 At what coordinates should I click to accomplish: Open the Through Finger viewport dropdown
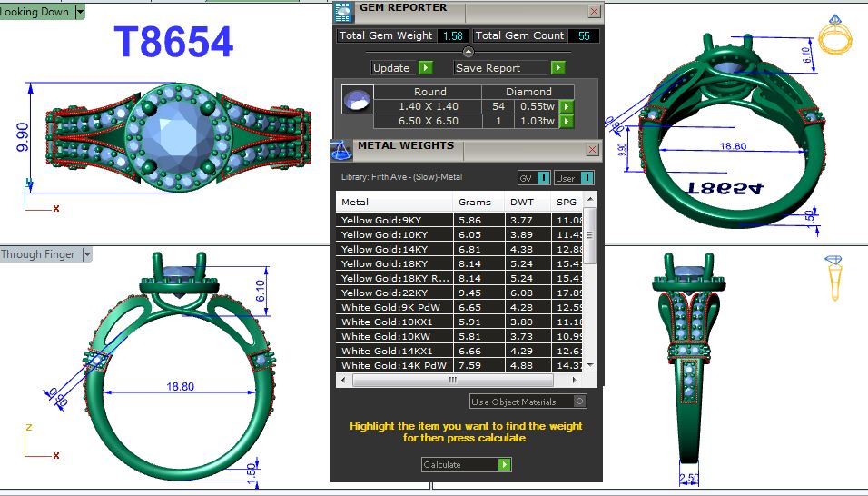click(87, 255)
